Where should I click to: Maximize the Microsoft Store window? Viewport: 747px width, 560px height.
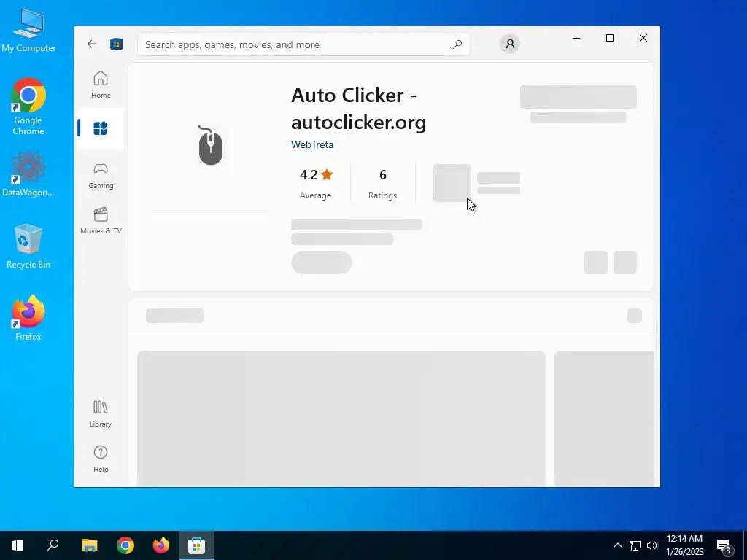tap(609, 38)
